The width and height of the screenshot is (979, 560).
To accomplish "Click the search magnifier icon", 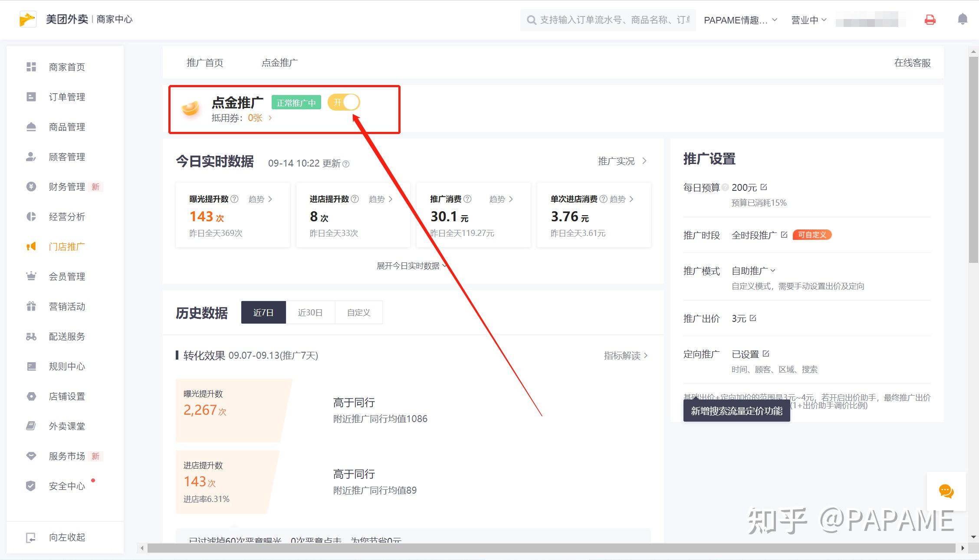I will (531, 20).
